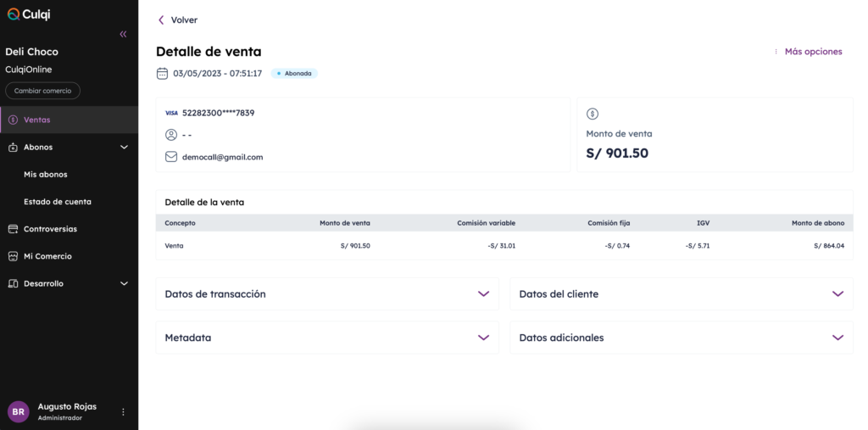Click the Visa card brand icon
Image resolution: width=868 pixels, height=430 pixels.
pyautogui.click(x=171, y=113)
